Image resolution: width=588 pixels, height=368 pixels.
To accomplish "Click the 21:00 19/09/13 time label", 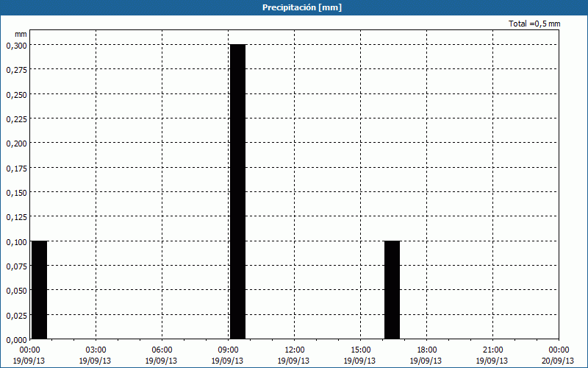I will click(492, 355).
